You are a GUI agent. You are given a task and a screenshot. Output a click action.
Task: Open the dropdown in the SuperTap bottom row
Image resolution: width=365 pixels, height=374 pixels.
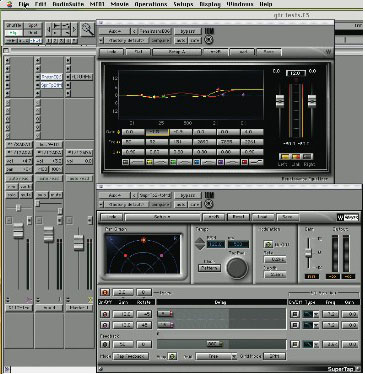tap(216, 356)
